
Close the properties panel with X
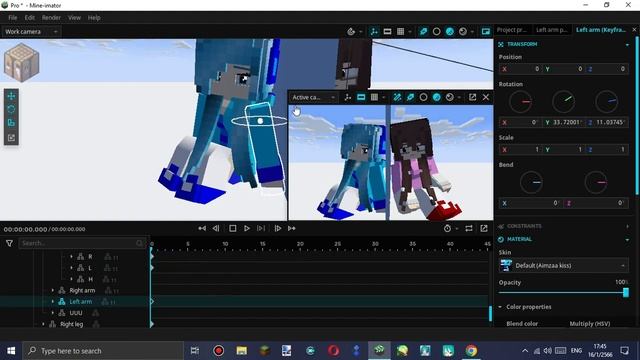click(634, 30)
